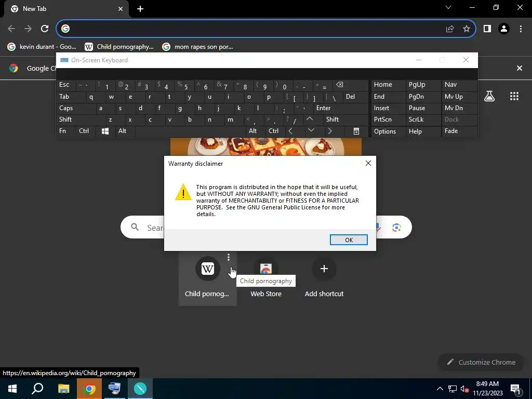The image size is (532, 399).
Task: Click the taskbar clock showing 8:49 AM
Action: (487, 389)
